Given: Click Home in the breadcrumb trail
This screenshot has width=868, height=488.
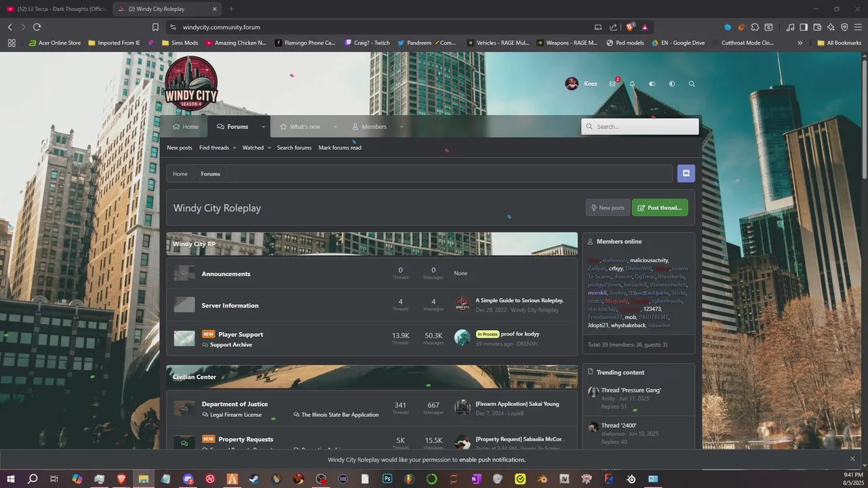Looking at the screenshot, I should 180,174.
